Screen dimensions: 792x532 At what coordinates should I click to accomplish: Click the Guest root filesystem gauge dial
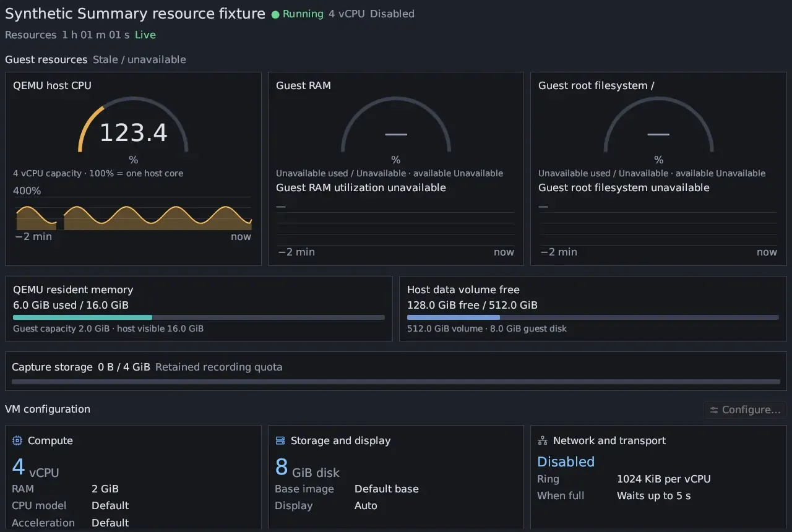pos(658,125)
